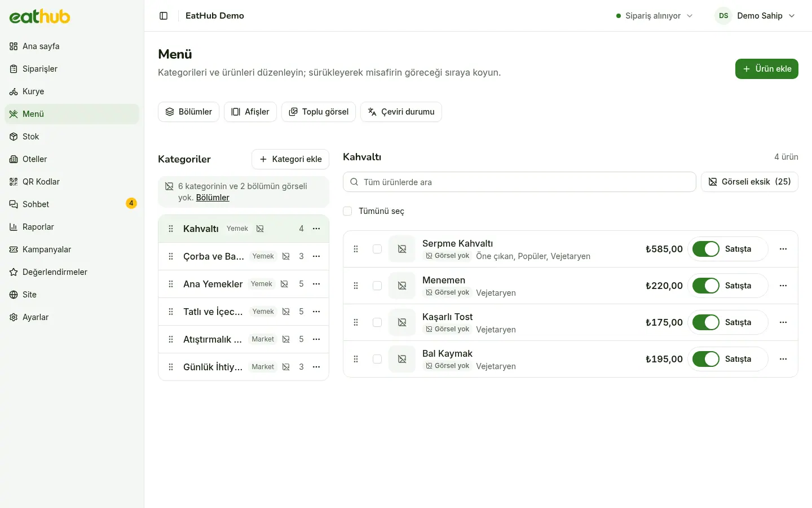Filter by Görseli eksik (25)
The image size is (812, 508).
pyautogui.click(x=749, y=182)
